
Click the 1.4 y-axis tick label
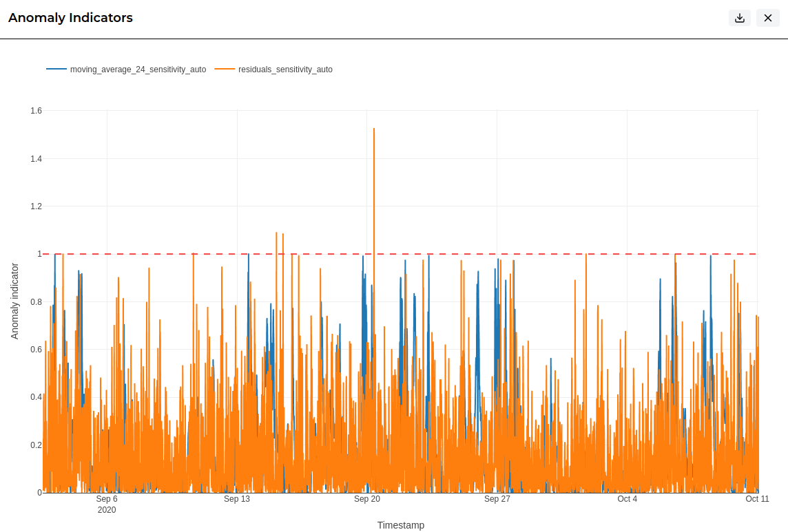tap(37, 159)
